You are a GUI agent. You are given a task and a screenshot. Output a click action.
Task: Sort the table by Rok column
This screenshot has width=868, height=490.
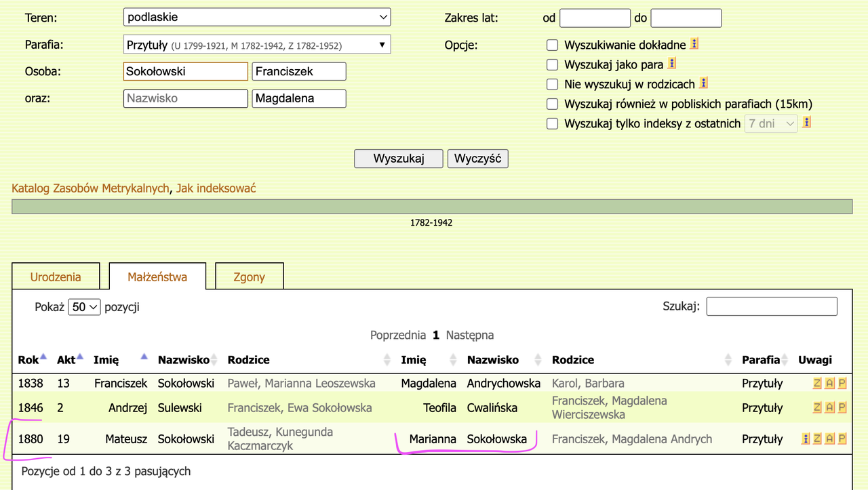click(x=33, y=360)
